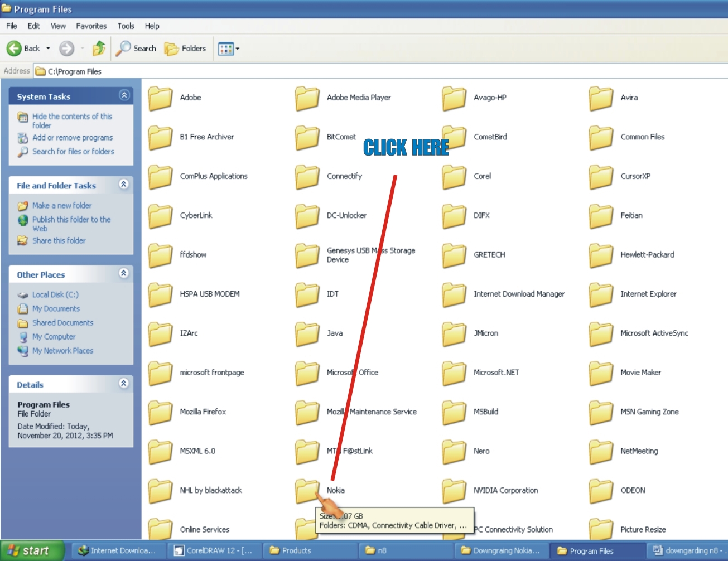Select the DC-Unlocker folder icon
Image resolution: width=728 pixels, height=561 pixels.
click(307, 216)
